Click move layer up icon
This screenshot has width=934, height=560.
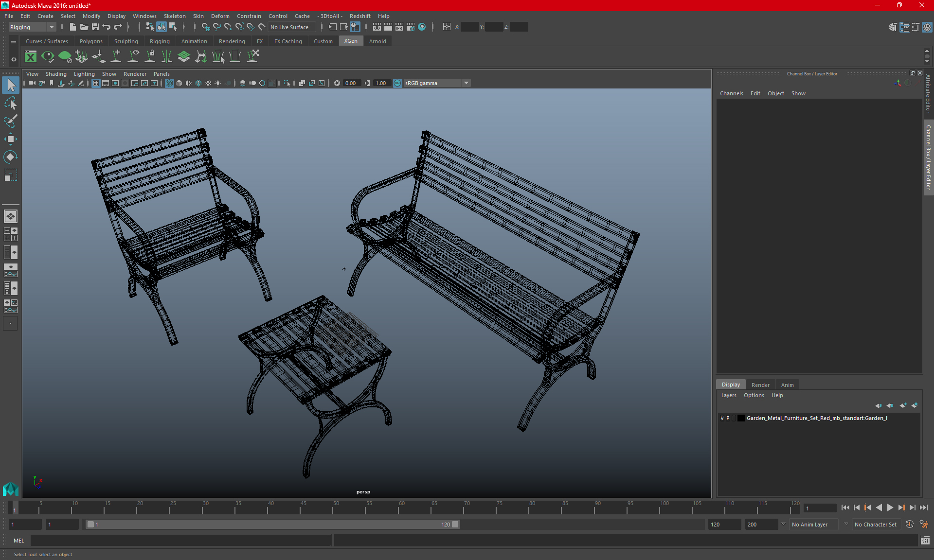point(879,405)
